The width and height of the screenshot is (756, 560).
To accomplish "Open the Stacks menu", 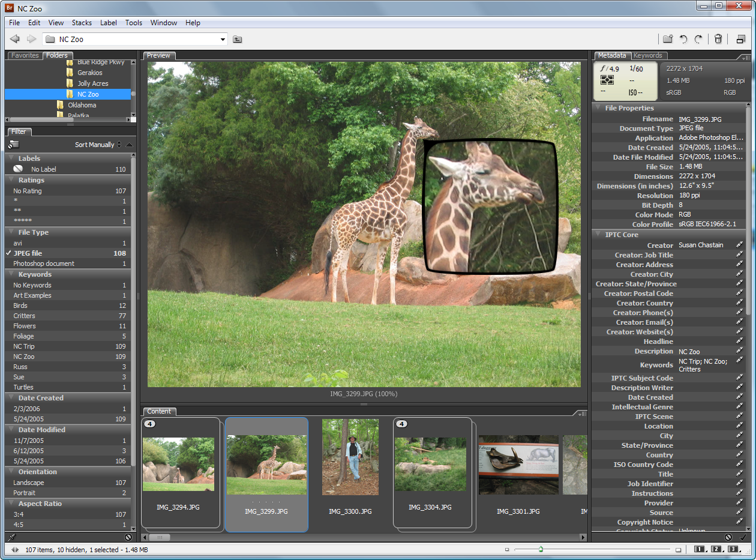I will click(x=82, y=23).
